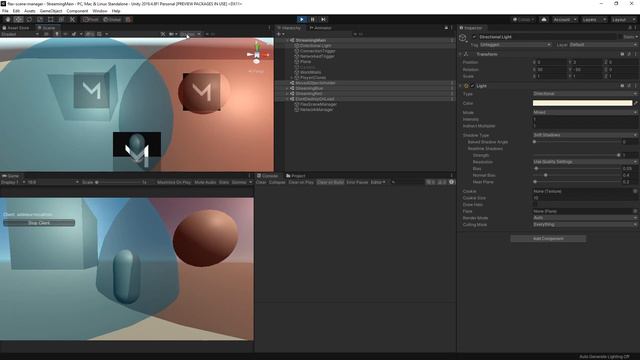Toggle Directional Light active checkbox in Inspector
Screen dimensions: 640x360
pos(474,37)
